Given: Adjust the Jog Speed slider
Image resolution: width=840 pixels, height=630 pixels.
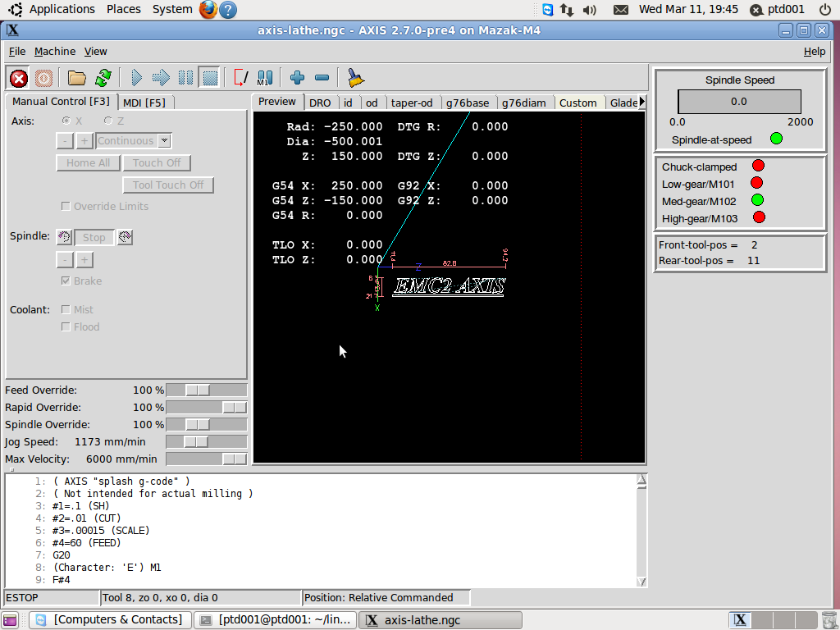Looking at the screenshot, I should [x=195, y=442].
